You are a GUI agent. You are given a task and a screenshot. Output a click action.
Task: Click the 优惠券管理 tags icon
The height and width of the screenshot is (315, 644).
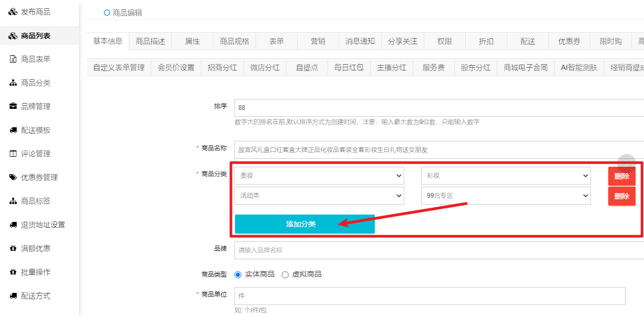(13, 178)
